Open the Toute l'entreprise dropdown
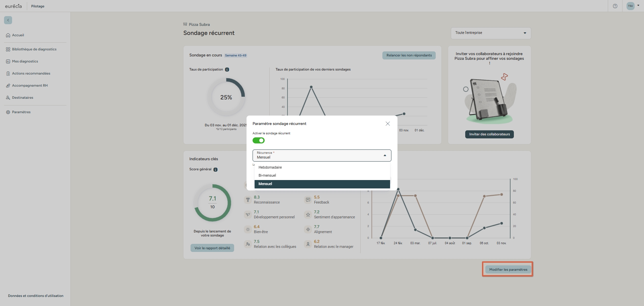 (490, 33)
